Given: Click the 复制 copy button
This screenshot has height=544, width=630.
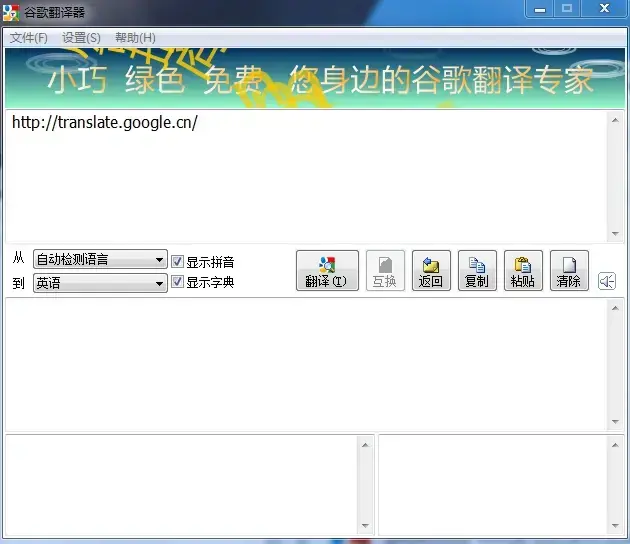Looking at the screenshot, I should [x=477, y=270].
